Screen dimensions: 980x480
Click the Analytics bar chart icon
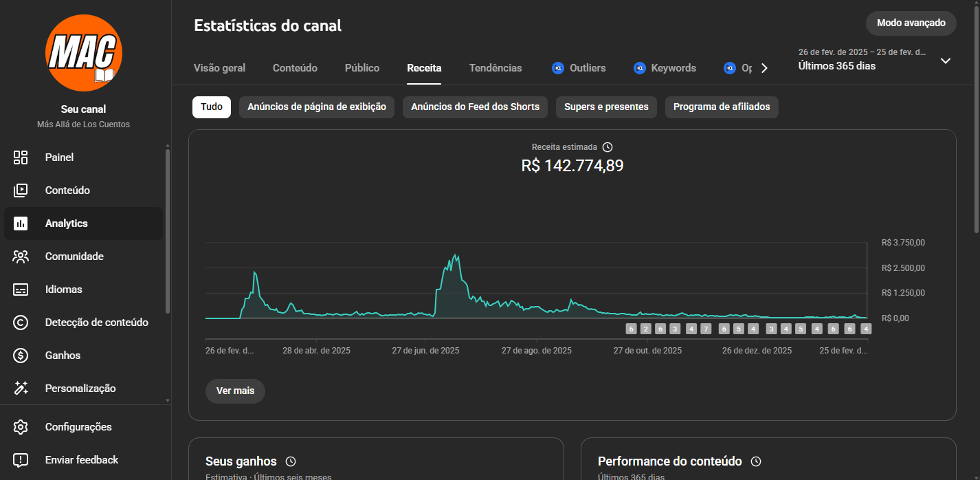(21, 223)
